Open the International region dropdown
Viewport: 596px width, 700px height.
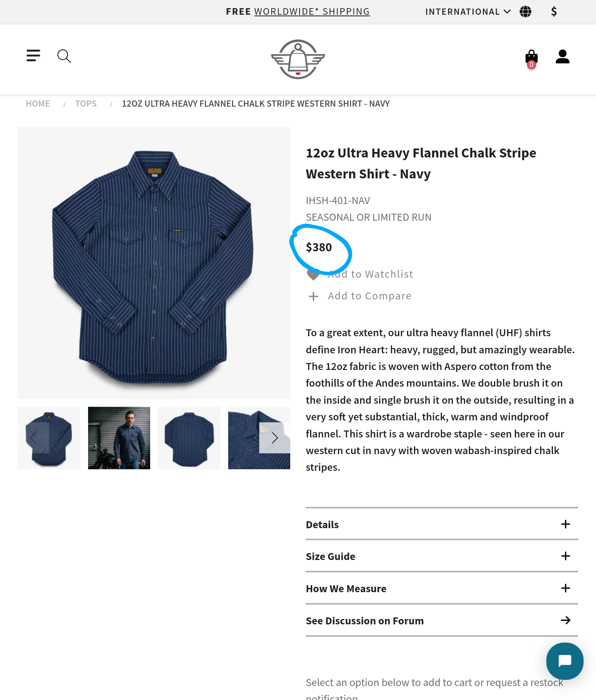[x=468, y=12]
